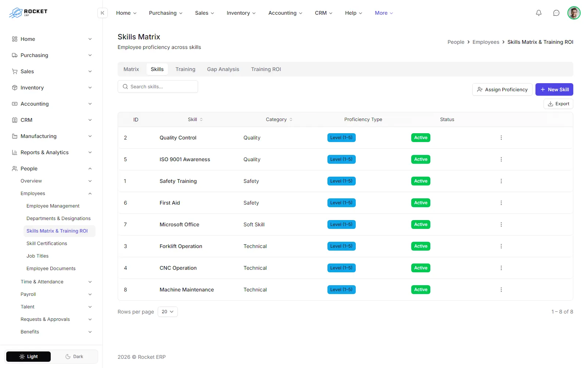
Task: Export the skills list
Action: tap(558, 104)
